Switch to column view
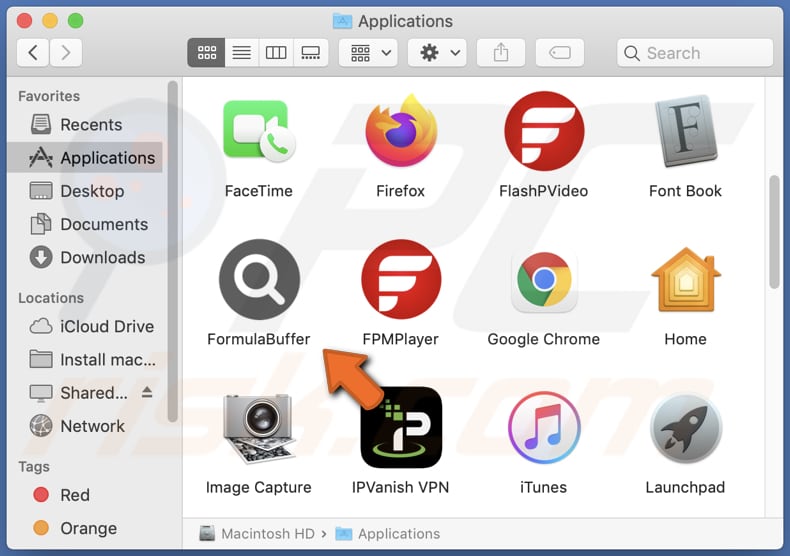The height and width of the screenshot is (556, 790). [276, 52]
